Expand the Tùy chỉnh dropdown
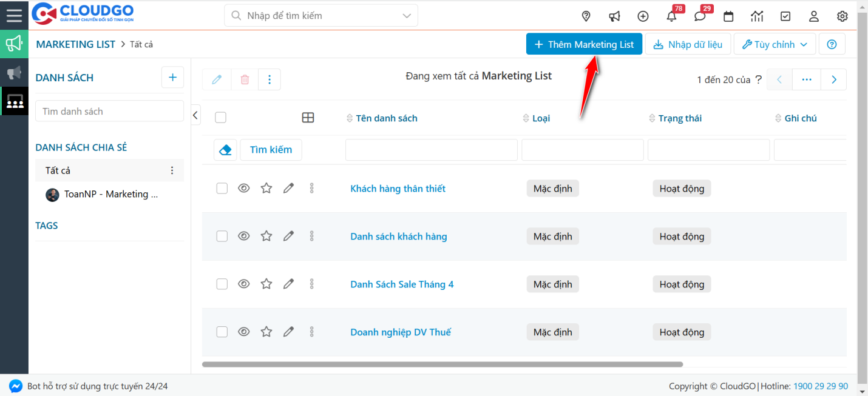The height and width of the screenshot is (396, 868). pyautogui.click(x=775, y=44)
